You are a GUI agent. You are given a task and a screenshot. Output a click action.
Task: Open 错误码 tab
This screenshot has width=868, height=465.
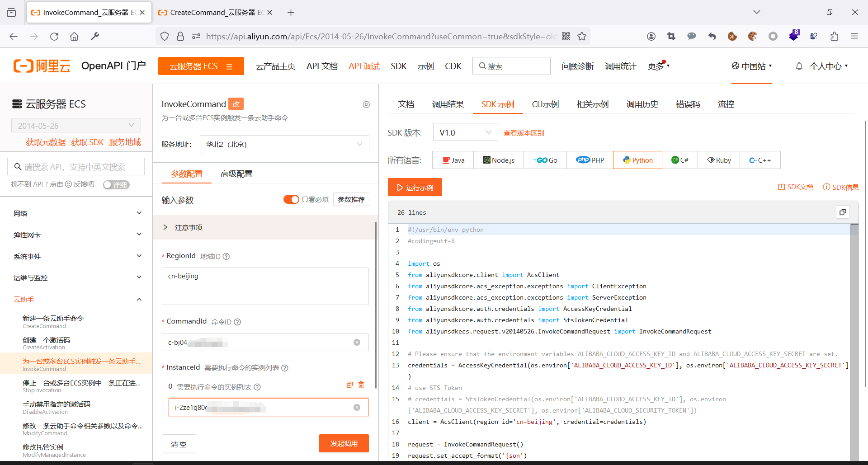pos(688,104)
